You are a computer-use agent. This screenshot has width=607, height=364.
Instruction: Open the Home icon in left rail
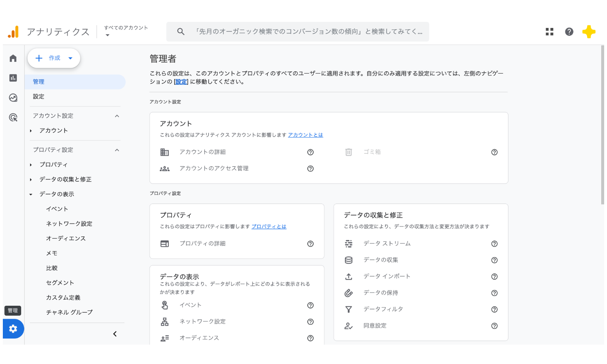point(13,58)
